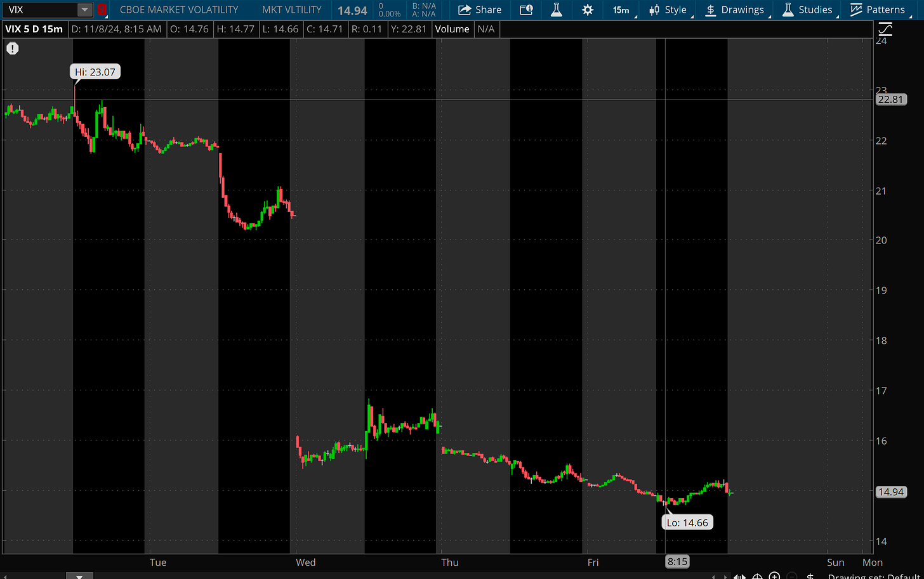This screenshot has width=924, height=579.
Task: Click the Hi: 23.07 bubble
Action: (x=95, y=72)
